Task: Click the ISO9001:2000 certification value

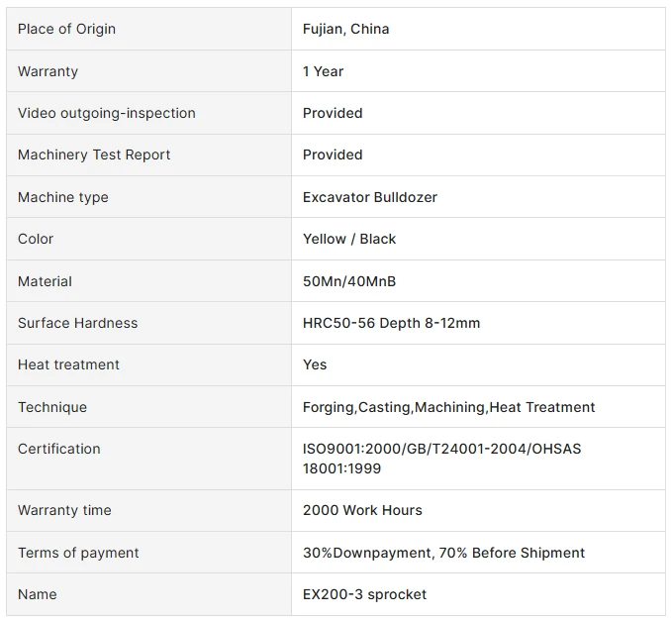Action: pos(441,459)
